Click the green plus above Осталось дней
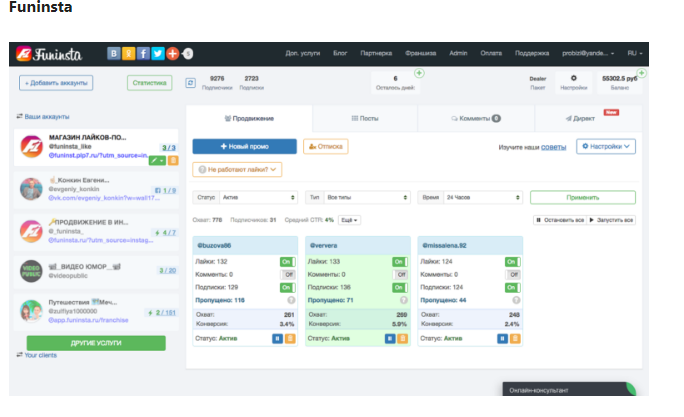684x417 pixels. click(x=419, y=73)
